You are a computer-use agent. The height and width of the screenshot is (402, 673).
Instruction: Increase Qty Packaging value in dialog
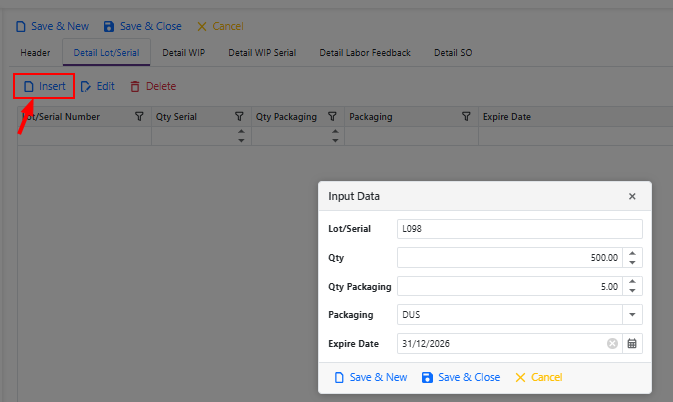(632, 281)
